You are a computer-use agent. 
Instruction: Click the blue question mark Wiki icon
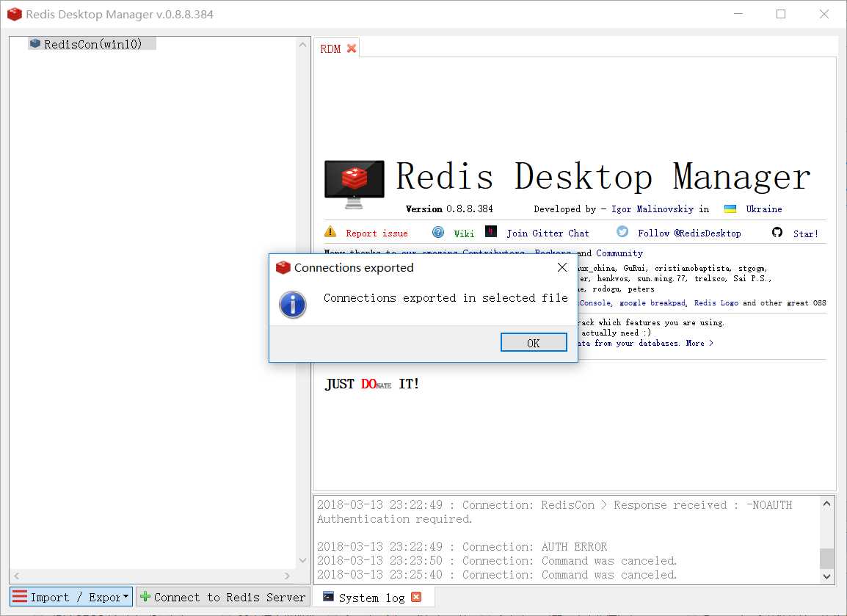click(438, 232)
